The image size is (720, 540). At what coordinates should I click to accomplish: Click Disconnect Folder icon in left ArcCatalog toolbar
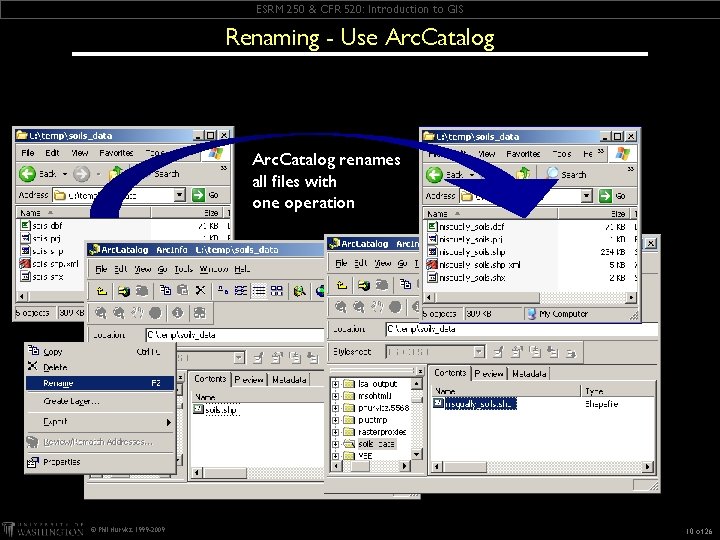tap(142, 290)
